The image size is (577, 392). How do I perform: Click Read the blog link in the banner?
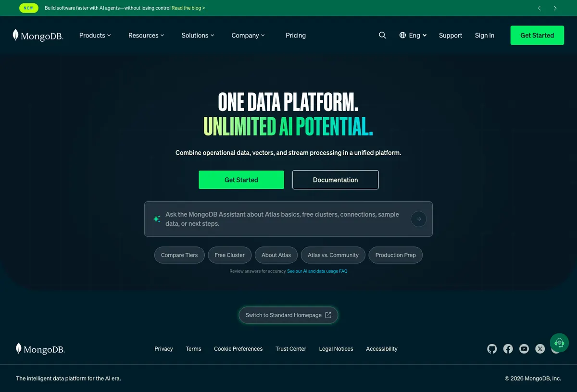tap(188, 8)
